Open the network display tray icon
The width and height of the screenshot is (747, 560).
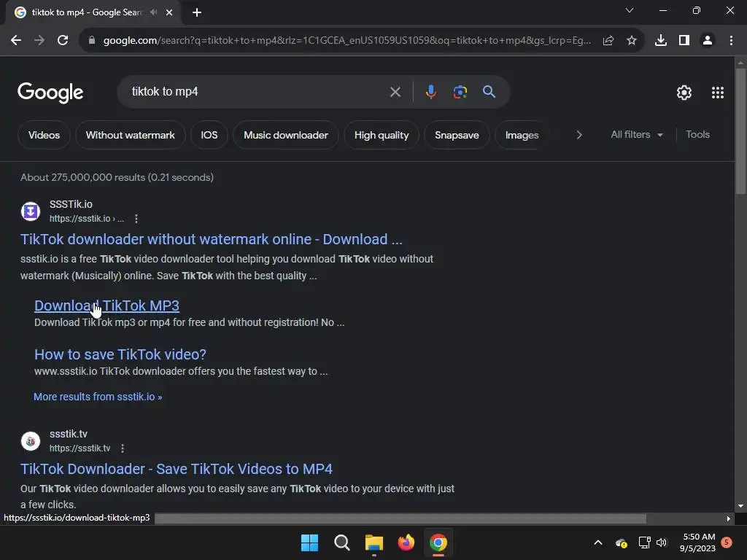click(x=645, y=542)
